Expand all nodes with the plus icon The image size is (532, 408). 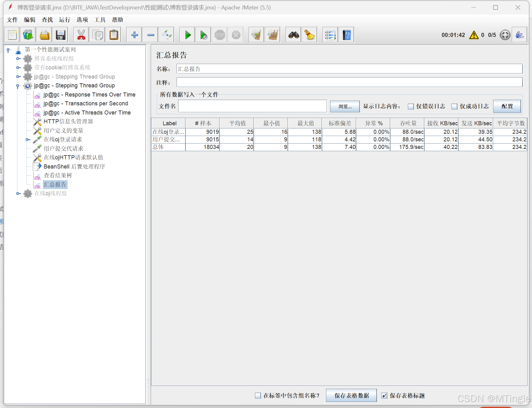[x=135, y=35]
